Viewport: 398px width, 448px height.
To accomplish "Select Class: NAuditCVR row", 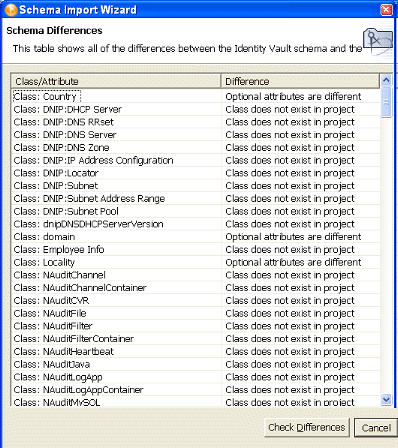I will [x=196, y=300].
